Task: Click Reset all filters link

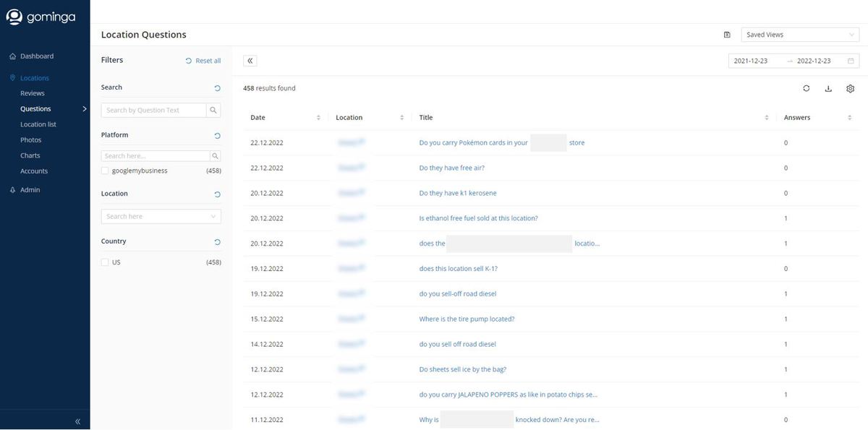Action: pyautogui.click(x=203, y=61)
